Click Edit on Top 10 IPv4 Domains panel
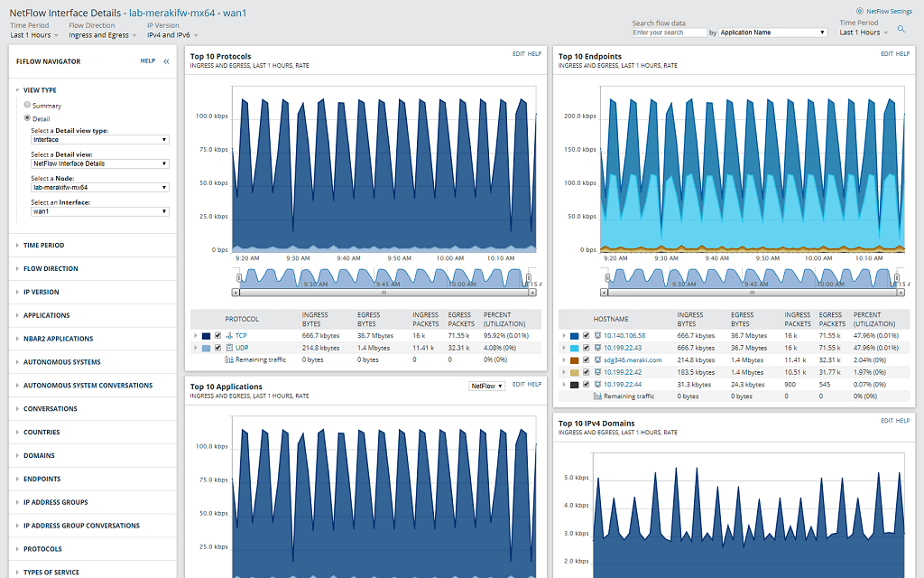Image resolution: width=924 pixels, height=578 pixels. tap(887, 421)
